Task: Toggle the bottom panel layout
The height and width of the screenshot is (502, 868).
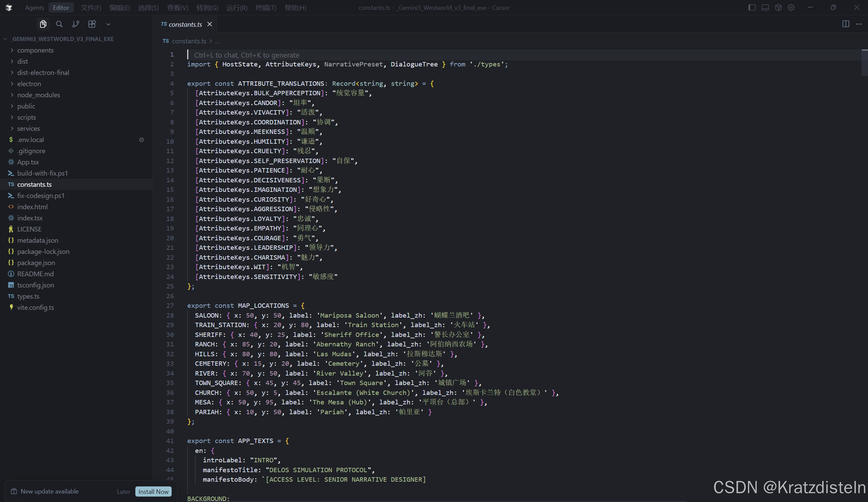Action: click(x=765, y=7)
